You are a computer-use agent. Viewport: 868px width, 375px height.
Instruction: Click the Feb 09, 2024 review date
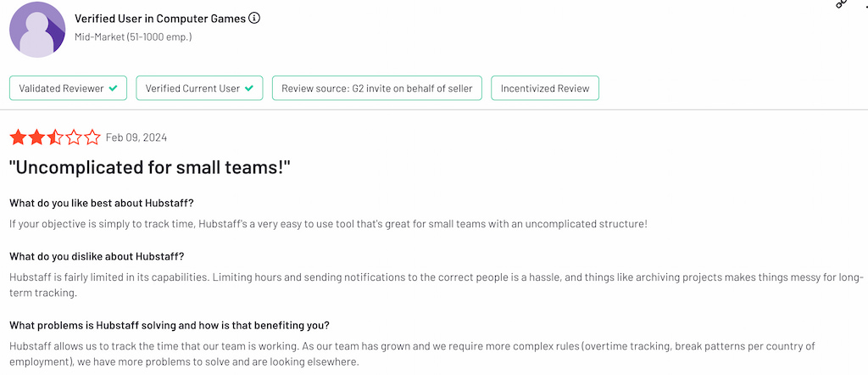tap(136, 137)
